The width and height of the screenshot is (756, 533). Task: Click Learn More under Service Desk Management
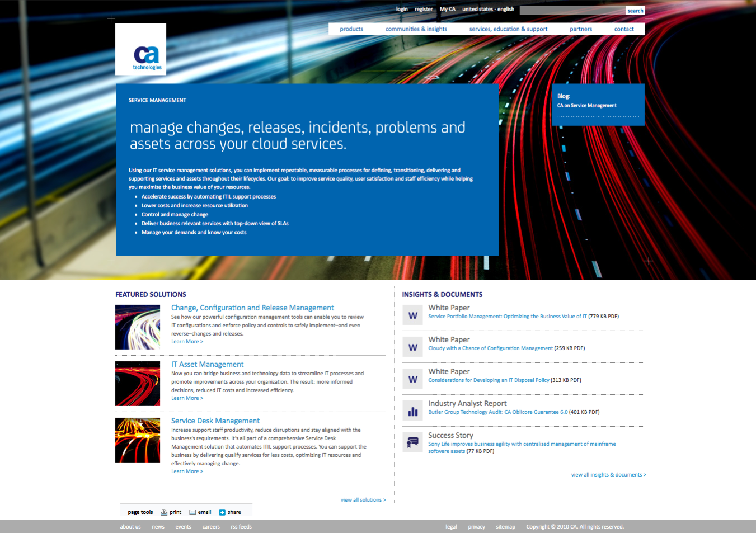pyautogui.click(x=187, y=471)
